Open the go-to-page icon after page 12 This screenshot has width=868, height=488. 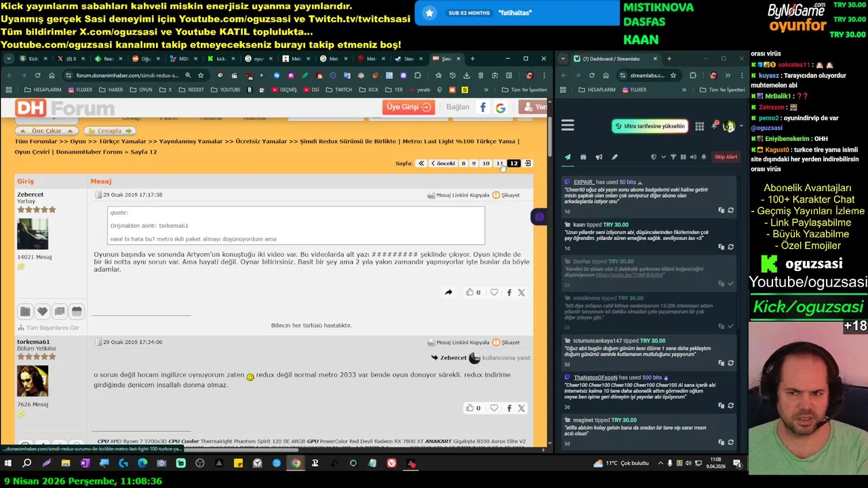pyautogui.click(x=528, y=163)
